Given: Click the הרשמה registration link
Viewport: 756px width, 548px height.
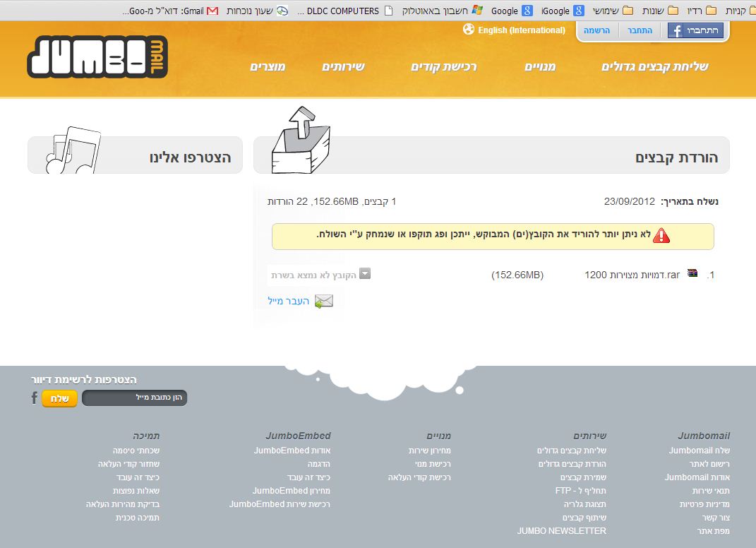Looking at the screenshot, I should tap(596, 30).
